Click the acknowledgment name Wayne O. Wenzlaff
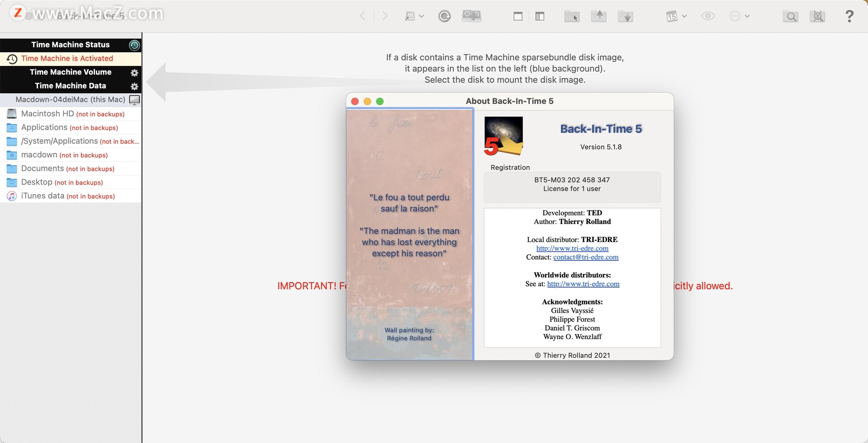The image size is (868, 443). [x=572, y=337]
